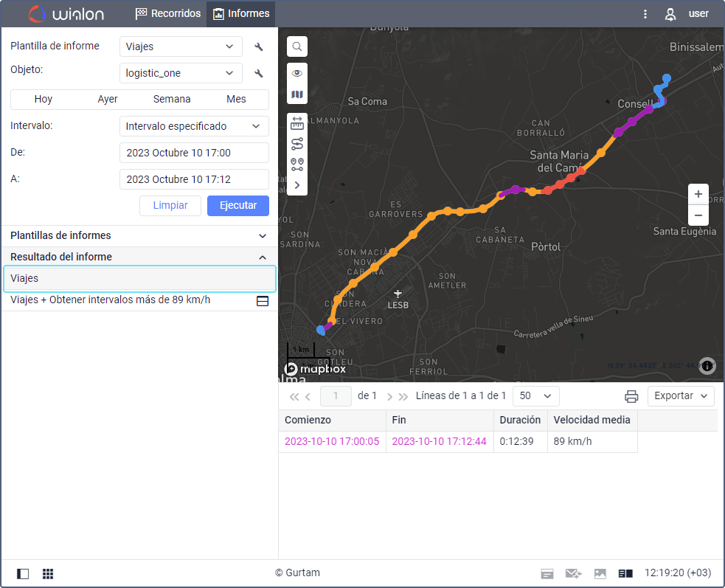Switch to the Recorridos tab
Image resolution: width=725 pixels, height=588 pixels.
pos(168,13)
